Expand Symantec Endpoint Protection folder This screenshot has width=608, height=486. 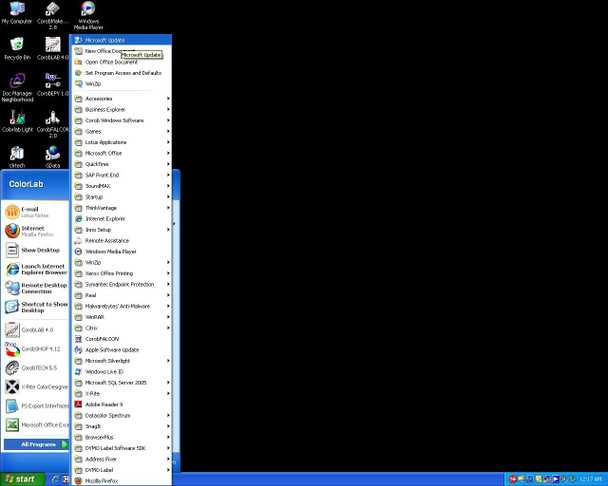(121, 284)
